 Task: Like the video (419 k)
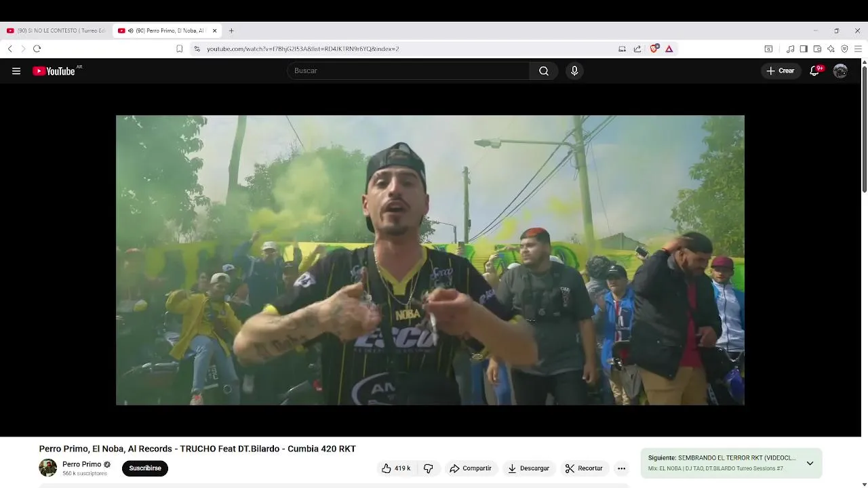click(x=395, y=468)
